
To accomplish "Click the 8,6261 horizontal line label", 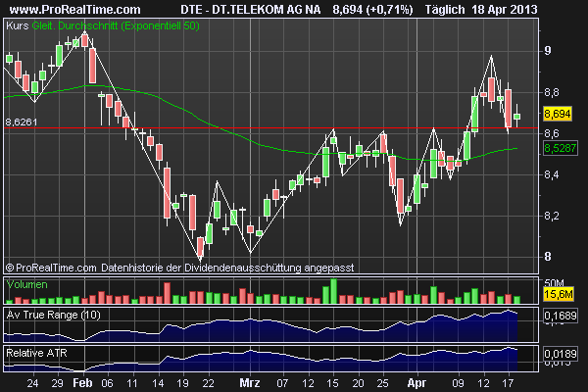I will click(22, 122).
